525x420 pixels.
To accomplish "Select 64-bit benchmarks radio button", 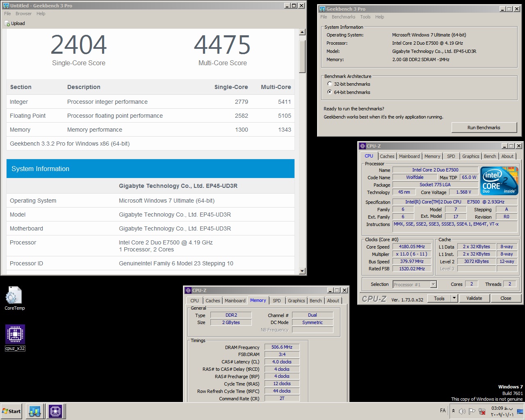I will (x=330, y=92).
